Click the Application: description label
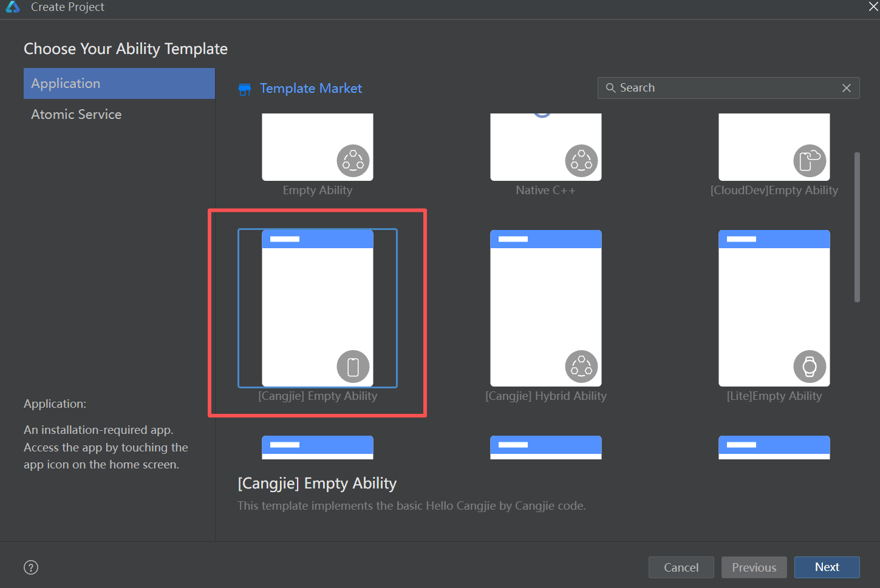 [55, 404]
